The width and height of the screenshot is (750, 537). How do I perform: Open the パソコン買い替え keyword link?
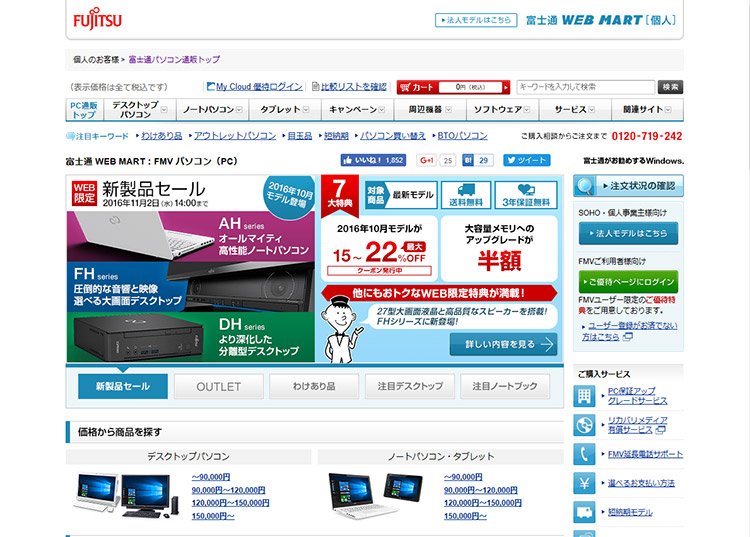coord(393,136)
